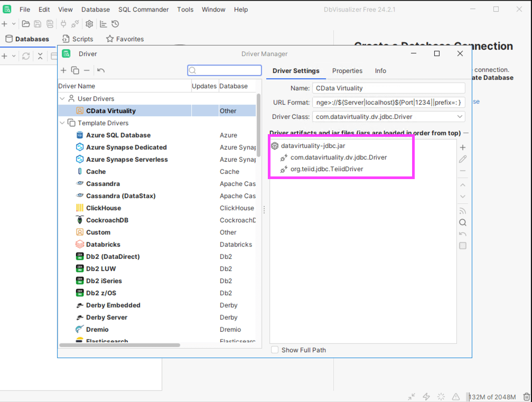Open the Scripts tab
The width and height of the screenshot is (532, 402).
(x=77, y=39)
